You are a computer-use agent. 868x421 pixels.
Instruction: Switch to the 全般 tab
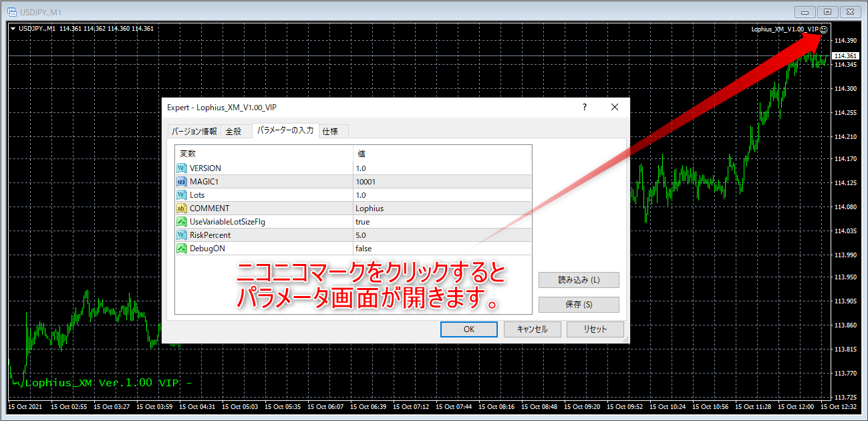coord(233,132)
